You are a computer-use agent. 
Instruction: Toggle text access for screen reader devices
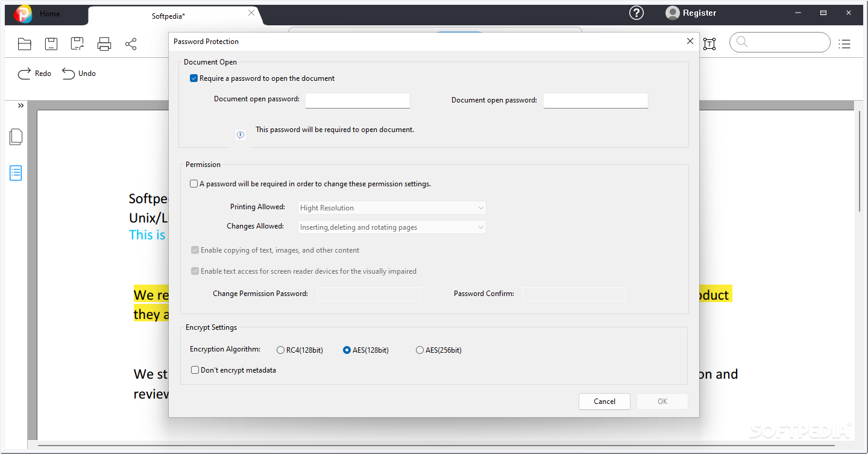point(195,271)
